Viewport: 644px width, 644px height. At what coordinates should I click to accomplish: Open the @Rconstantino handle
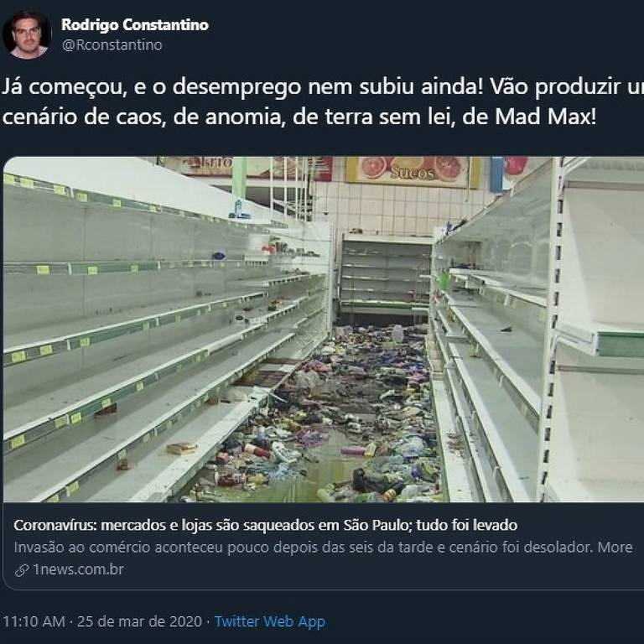point(112,45)
